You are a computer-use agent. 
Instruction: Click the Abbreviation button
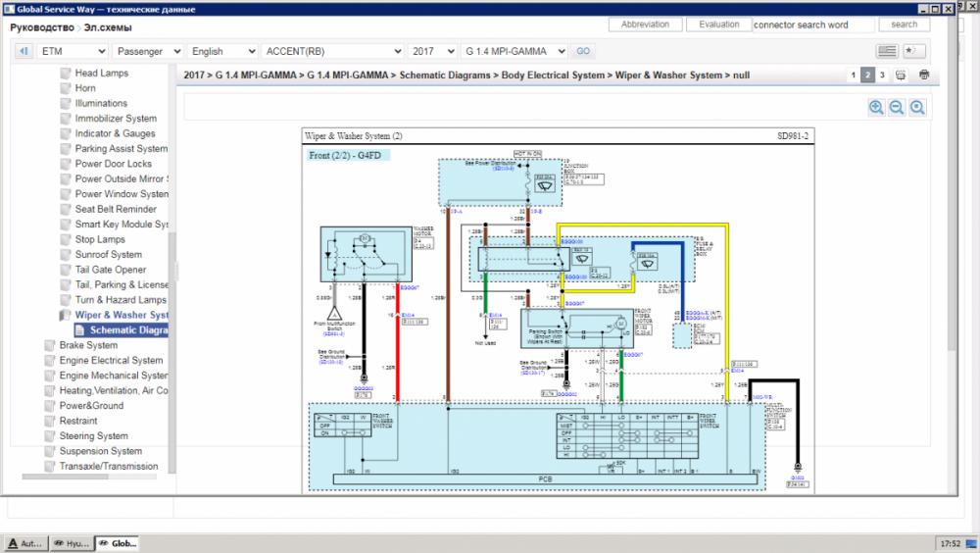coord(646,25)
